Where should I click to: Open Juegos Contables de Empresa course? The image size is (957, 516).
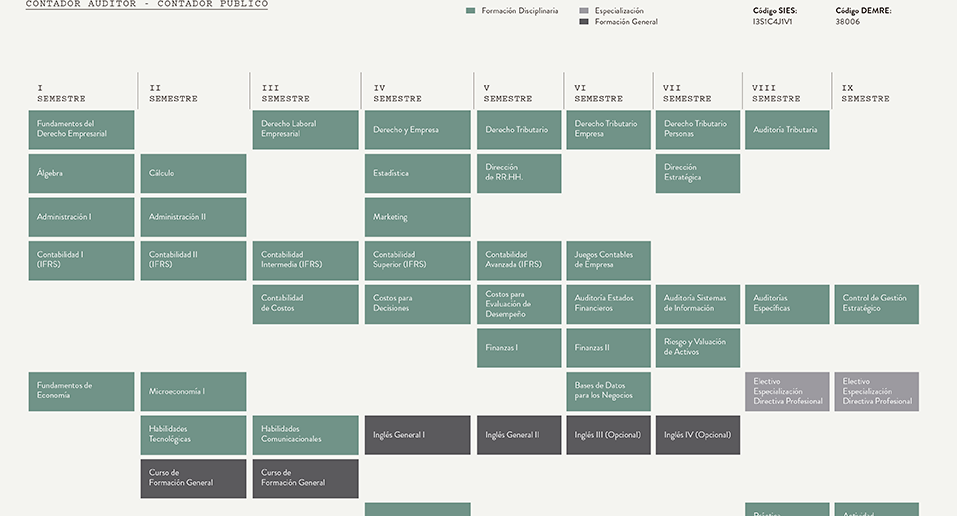tap(608, 260)
